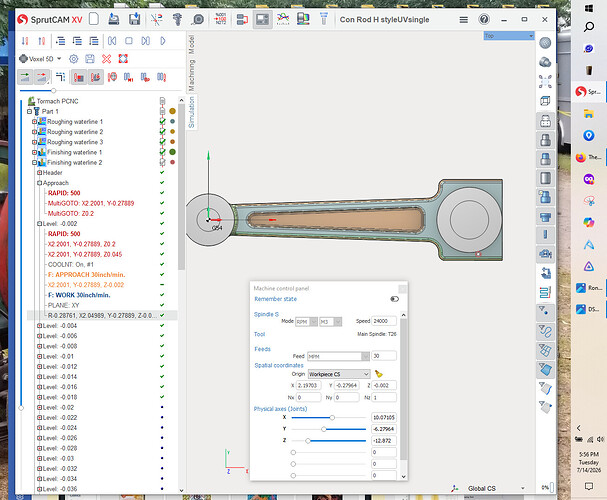Click the simulation speed slider above tree
The width and height of the screenshot is (607, 500).
(53, 91)
